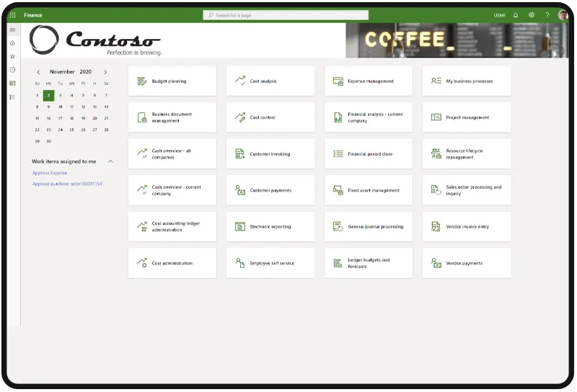Open the user profile avatar

563,15
